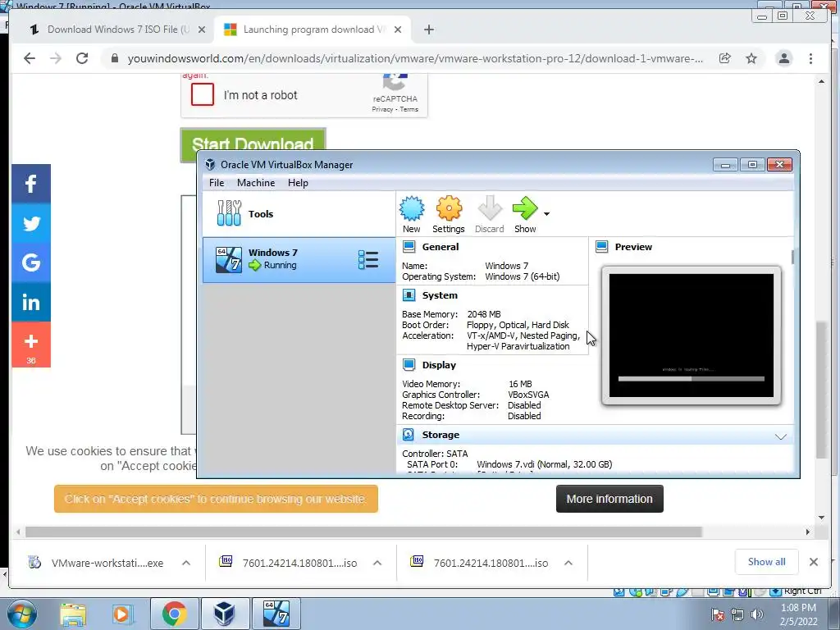Open the Show button dropdown arrow

(x=546, y=214)
